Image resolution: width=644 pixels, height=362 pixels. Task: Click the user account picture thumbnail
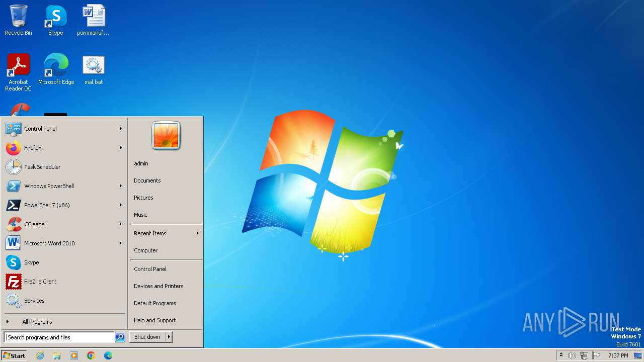166,136
